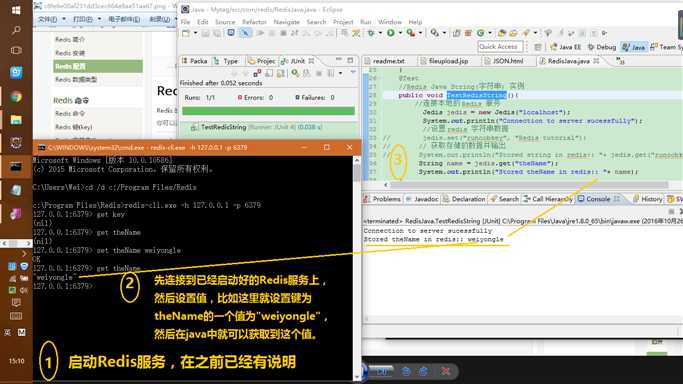
Task: Close the RedisJava.java editor tab
Action: point(596,61)
